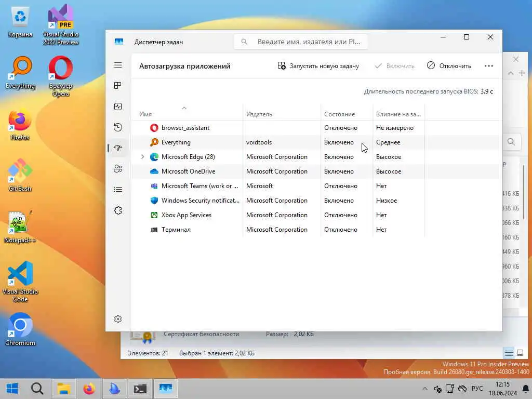The height and width of the screenshot is (399, 532).
Task: Click Низкое impact cell
Action: point(387,201)
